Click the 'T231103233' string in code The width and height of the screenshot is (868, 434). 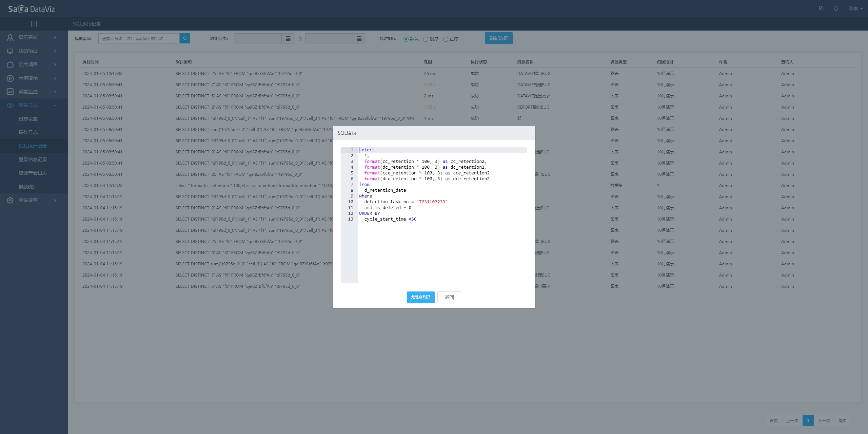pyautogui.click(x=432, y=202)
